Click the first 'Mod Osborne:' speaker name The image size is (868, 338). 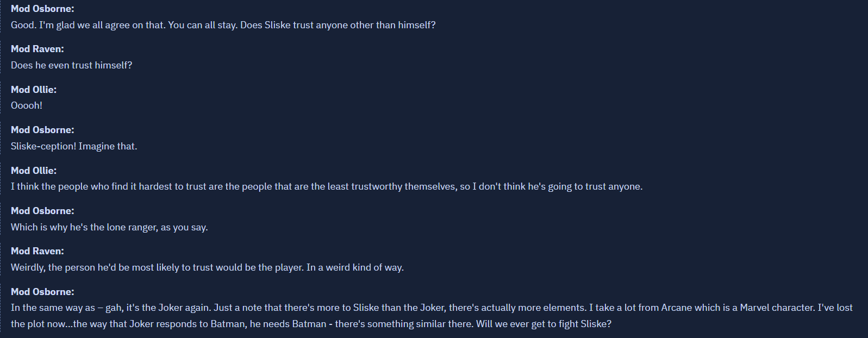point(42,9)
